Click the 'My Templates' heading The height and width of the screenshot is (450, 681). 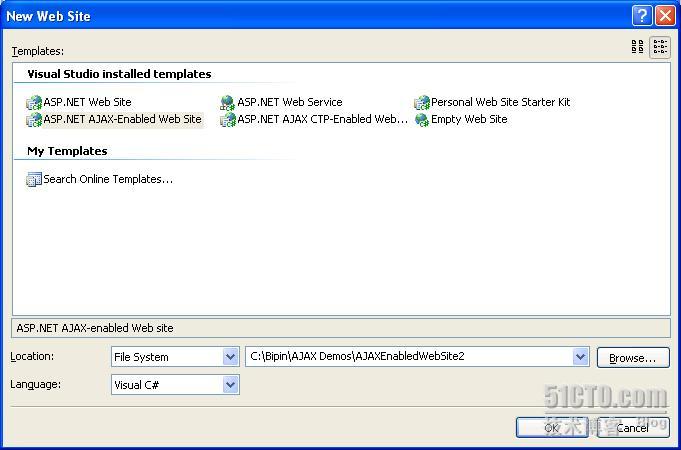[67, 151]
